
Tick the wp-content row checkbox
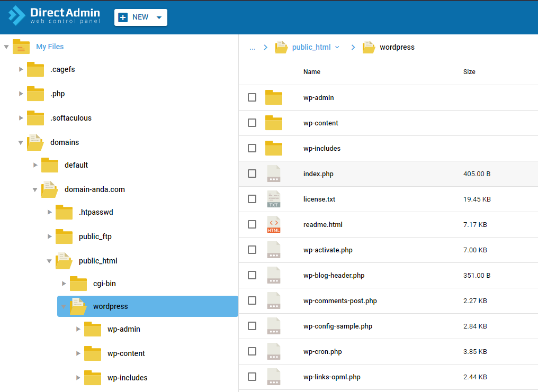point(252,123)
